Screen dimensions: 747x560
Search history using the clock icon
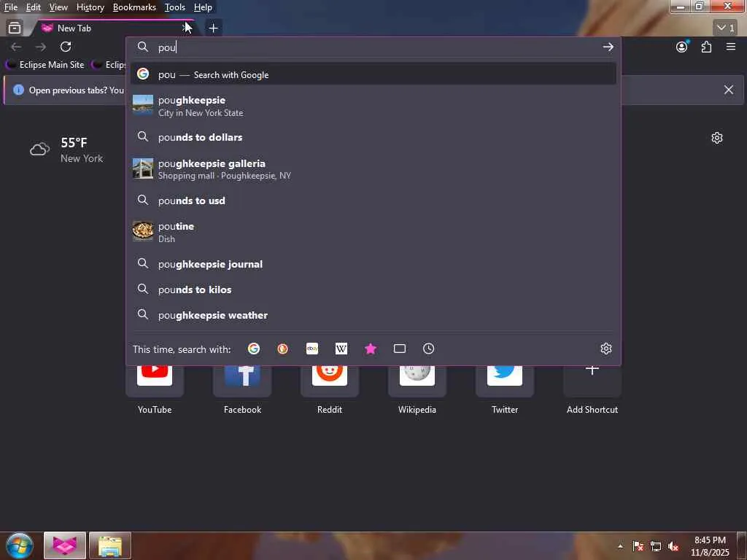tap(428, 349)
